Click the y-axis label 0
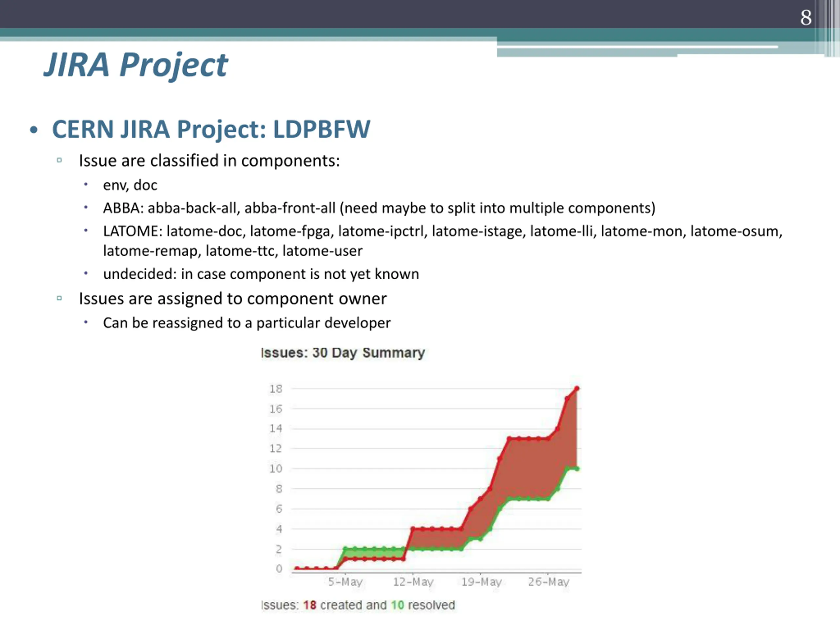840x630 pixels. pos(279,569)
